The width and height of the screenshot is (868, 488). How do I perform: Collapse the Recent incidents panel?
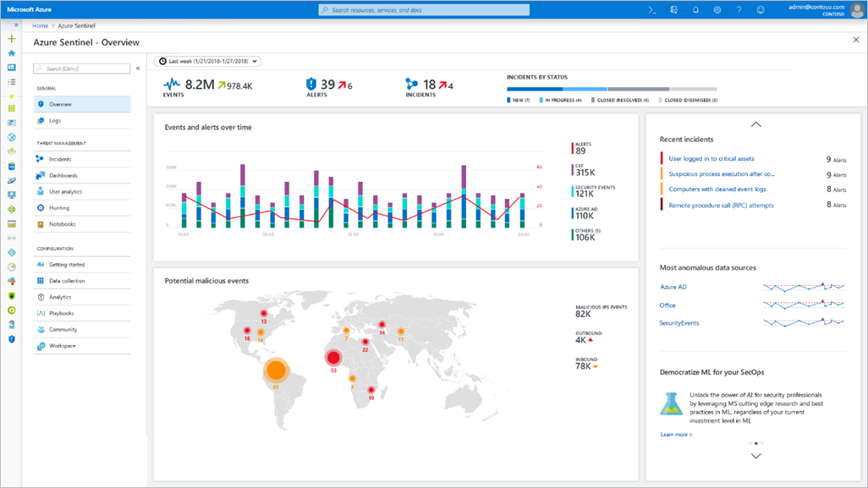click(755, 123)
